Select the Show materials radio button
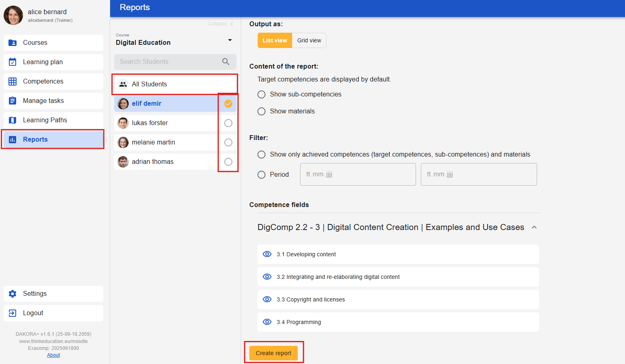The image size is (625, 364). (261, 111)
